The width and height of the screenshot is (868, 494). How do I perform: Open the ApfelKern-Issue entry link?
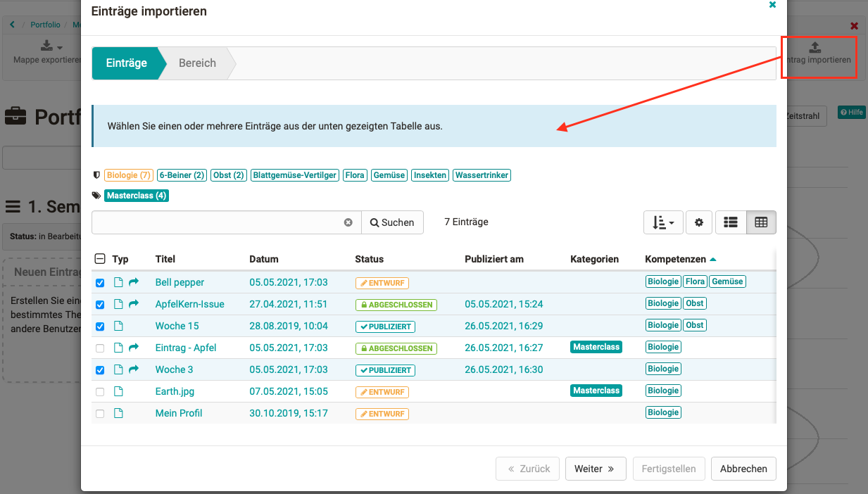tap(189, 304)
